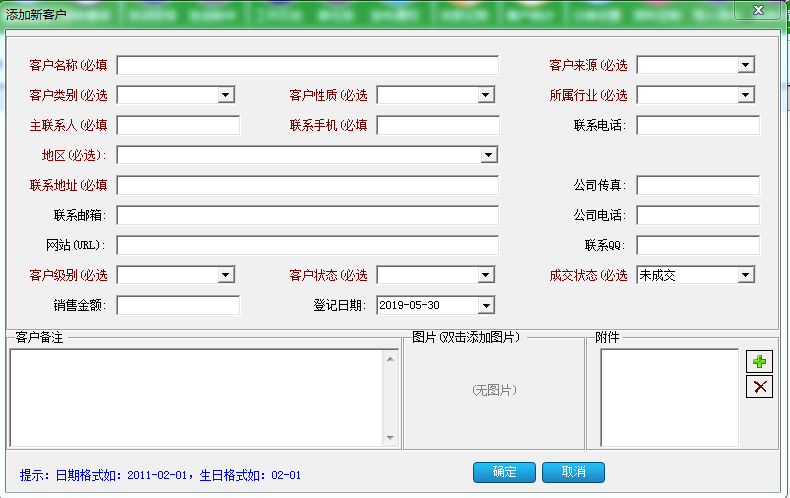This screenshot has height=498, width=790.
Task: Expand the 客户类别 dropdown
Action: pos(226,95)
